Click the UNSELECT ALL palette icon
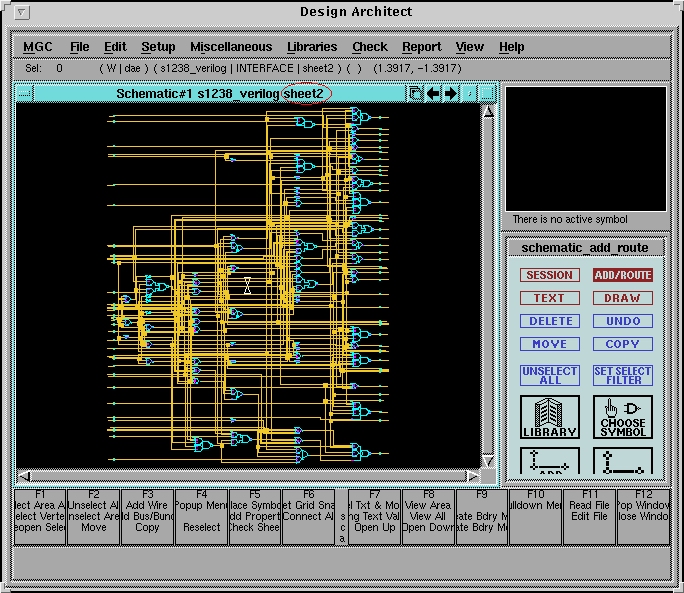The image size is (684, 593). click(x=549, y=375)
